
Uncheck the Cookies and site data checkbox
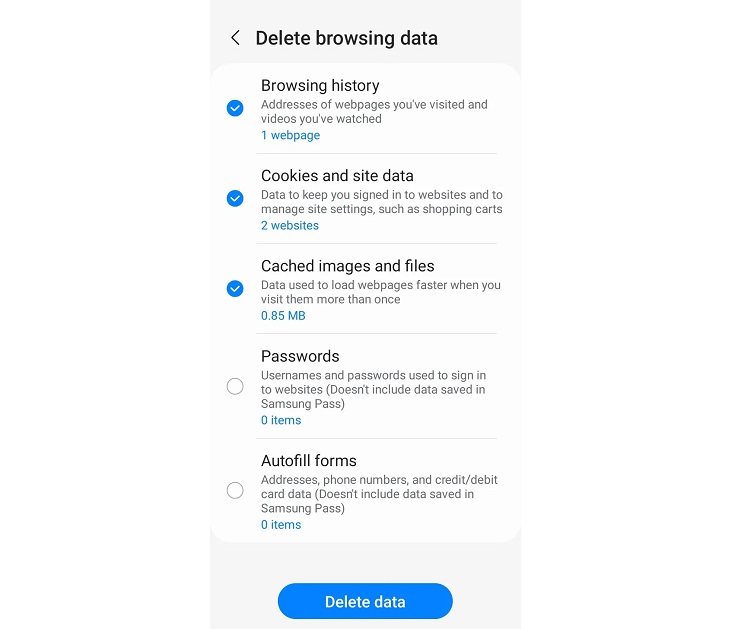pyautogui.click(x=235, y=198)
